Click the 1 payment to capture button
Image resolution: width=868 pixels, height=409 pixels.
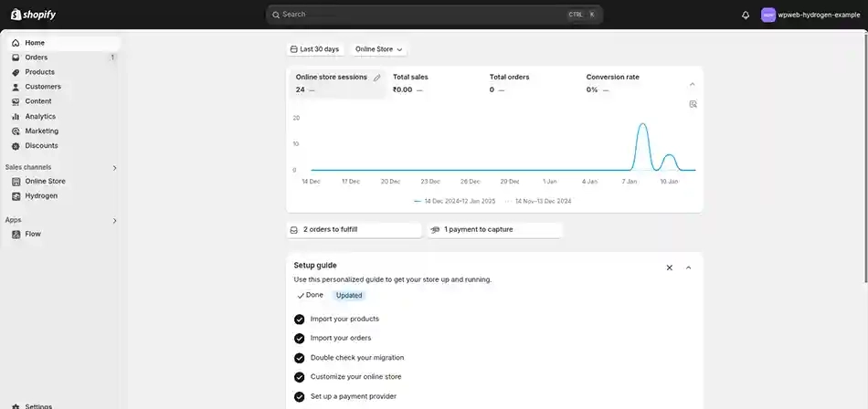pyautogui.click(x=494, y=230)
